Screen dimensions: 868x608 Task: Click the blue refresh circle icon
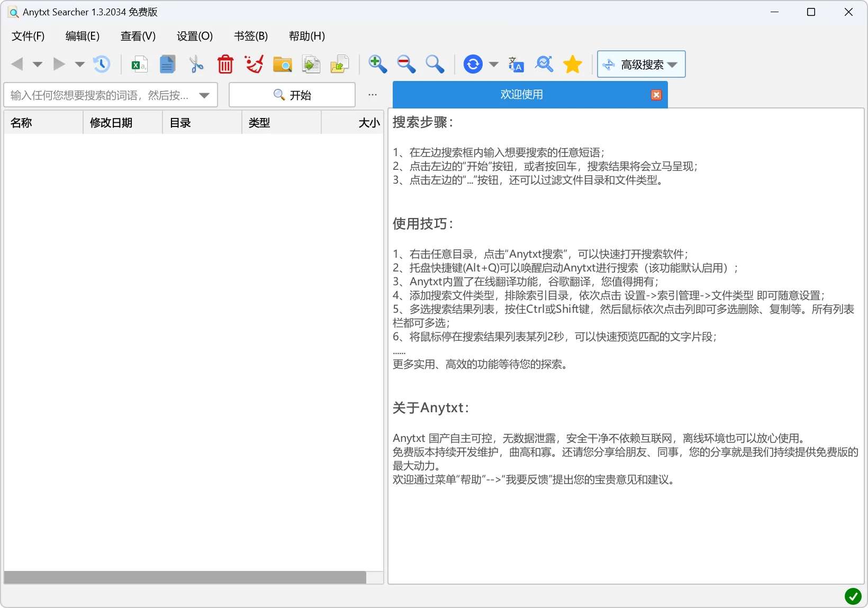coord(473,65)
